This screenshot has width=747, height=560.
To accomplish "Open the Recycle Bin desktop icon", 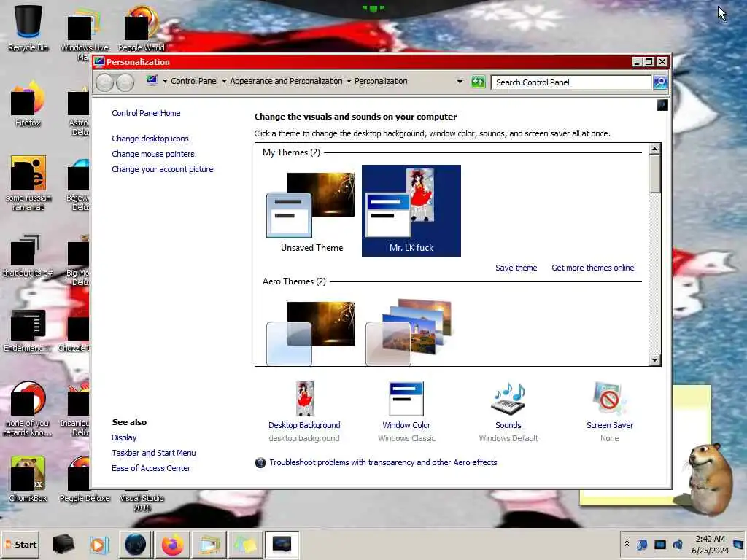I will (28, 28).
